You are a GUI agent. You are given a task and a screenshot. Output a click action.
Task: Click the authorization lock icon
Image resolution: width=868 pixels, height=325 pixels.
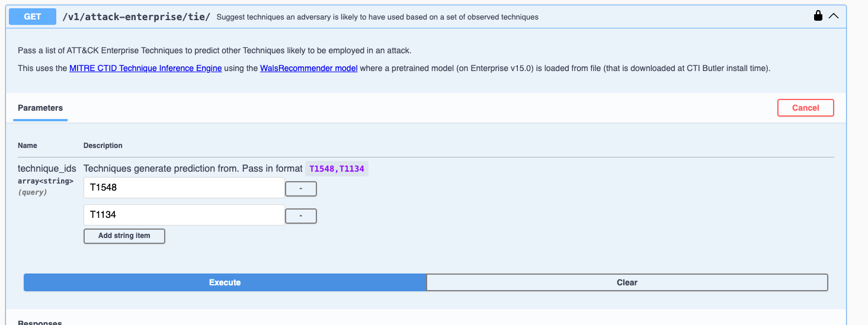818,16
